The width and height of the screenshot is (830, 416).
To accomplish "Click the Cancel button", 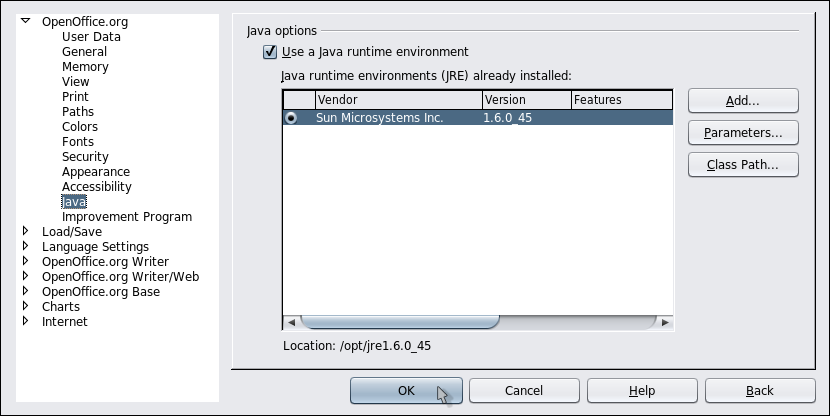I will tap(524, 391).
